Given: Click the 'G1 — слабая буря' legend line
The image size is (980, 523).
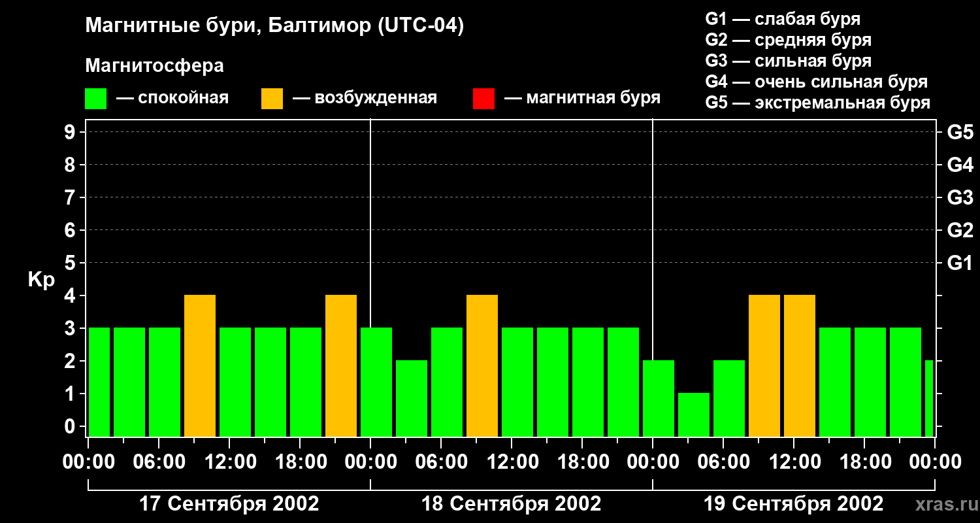Looking at the screenshot, I should pyautogui.click(x=783, y=19).
